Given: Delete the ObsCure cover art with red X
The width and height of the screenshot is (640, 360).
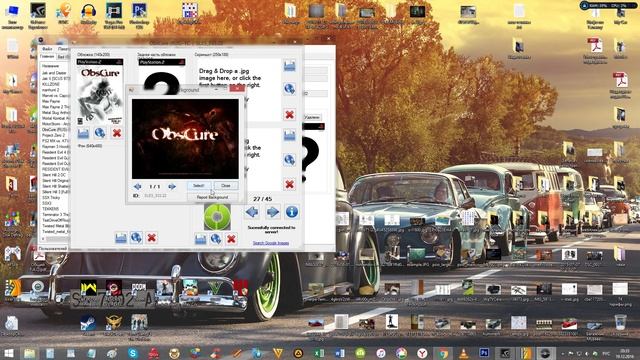Looking at the screenshot, I should [117, 133].
